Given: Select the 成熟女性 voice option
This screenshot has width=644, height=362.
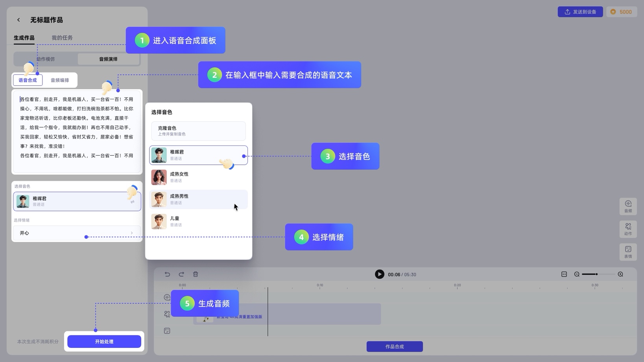Looking at the screenshot, I should [198, 177].
